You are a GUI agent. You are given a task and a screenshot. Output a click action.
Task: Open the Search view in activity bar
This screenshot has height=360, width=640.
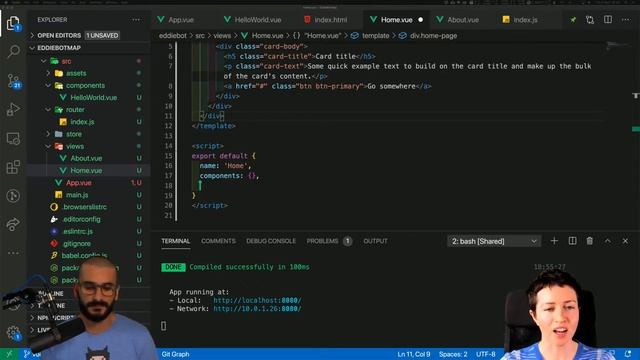click(13, 51)
